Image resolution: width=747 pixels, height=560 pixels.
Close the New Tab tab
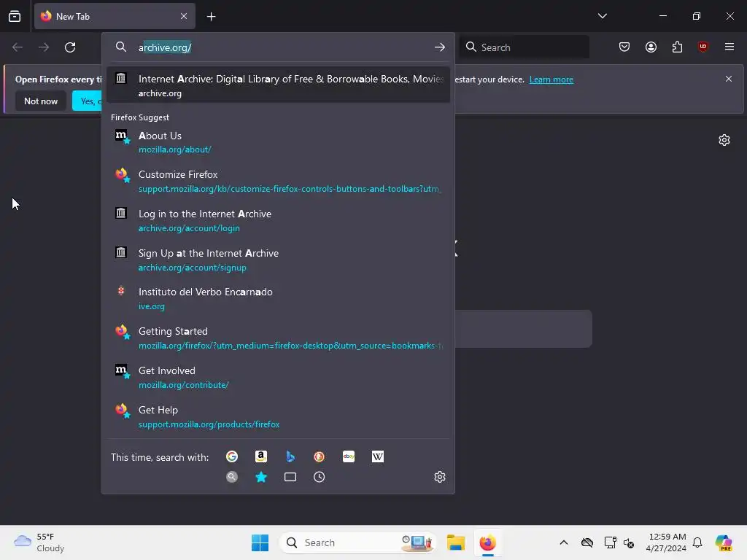(x=184, y=16)
